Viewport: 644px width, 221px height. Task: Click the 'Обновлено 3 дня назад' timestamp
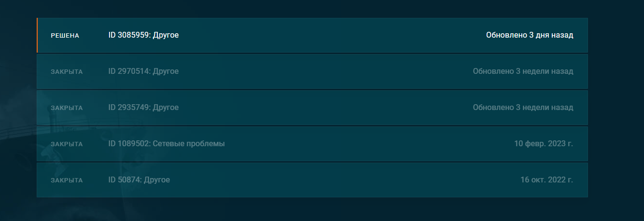[530, 35]
